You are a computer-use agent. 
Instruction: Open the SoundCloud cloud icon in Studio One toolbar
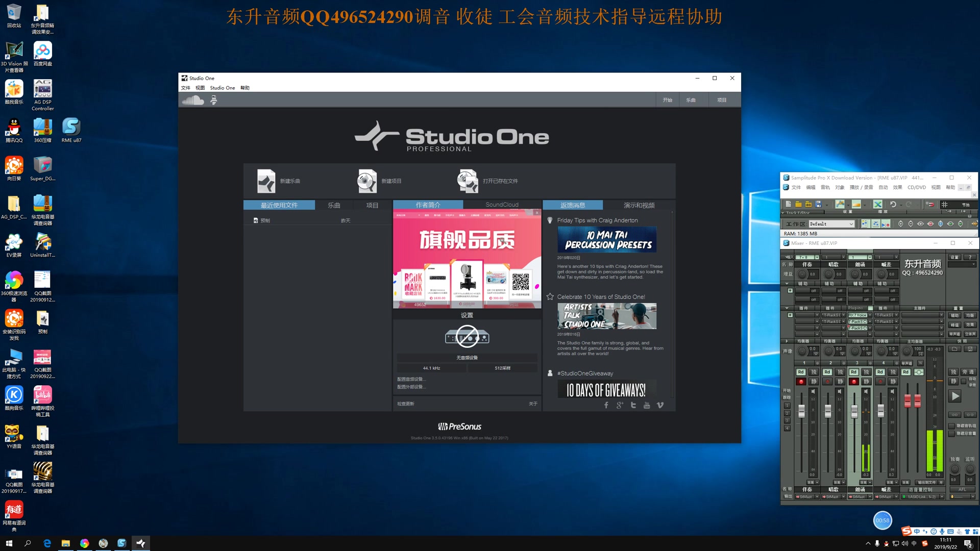[193, 100]
